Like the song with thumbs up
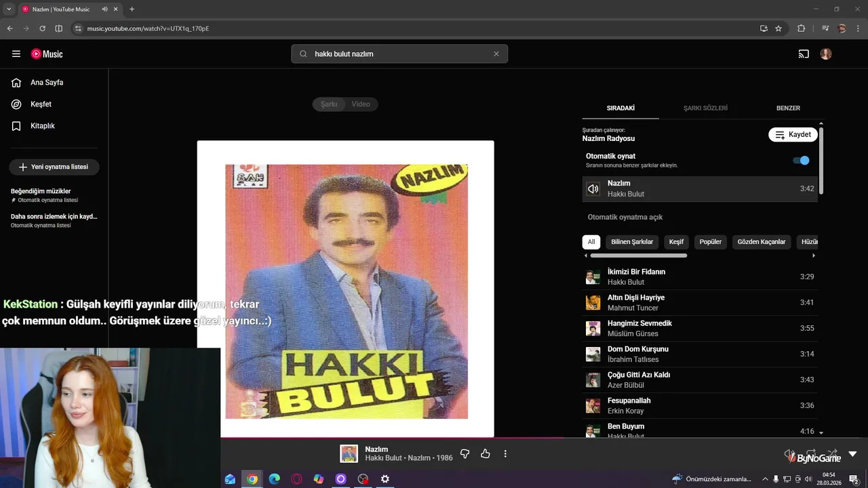The height and width of the screenshot is (488, 868). (486, 454)
